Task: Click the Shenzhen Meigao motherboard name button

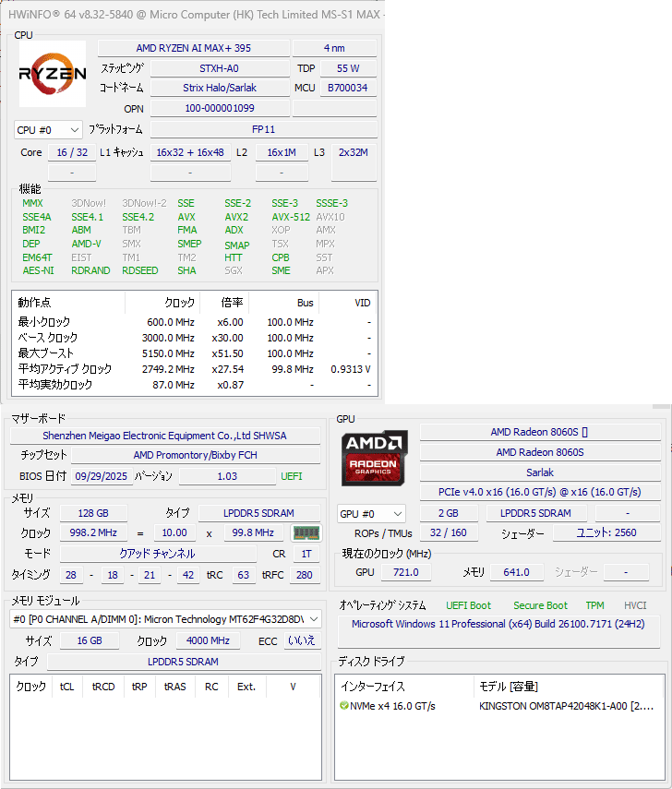Action: point(164,436)
